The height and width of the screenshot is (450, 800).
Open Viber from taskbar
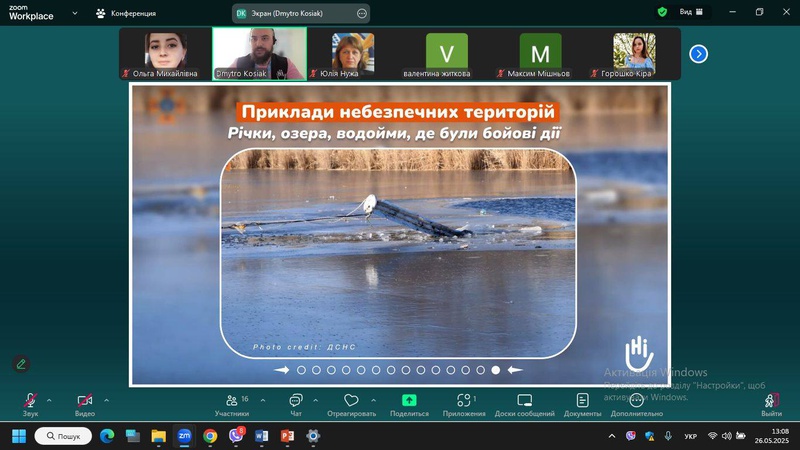[236, 436]
